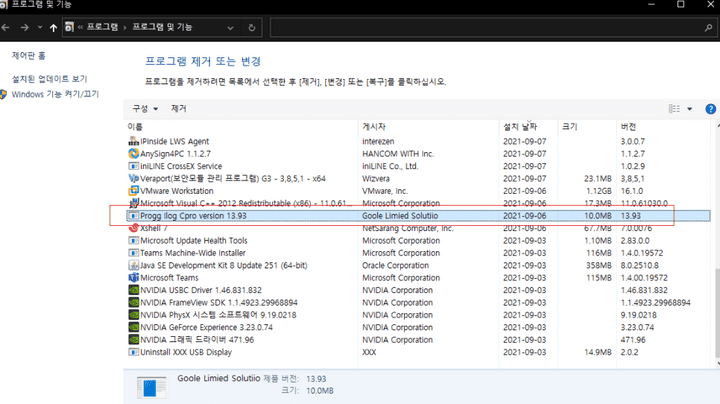The width and height of the screenshot is (720, 404).
Task: Select the Microsoft Teams icon
Action: [x=133, y=277]
